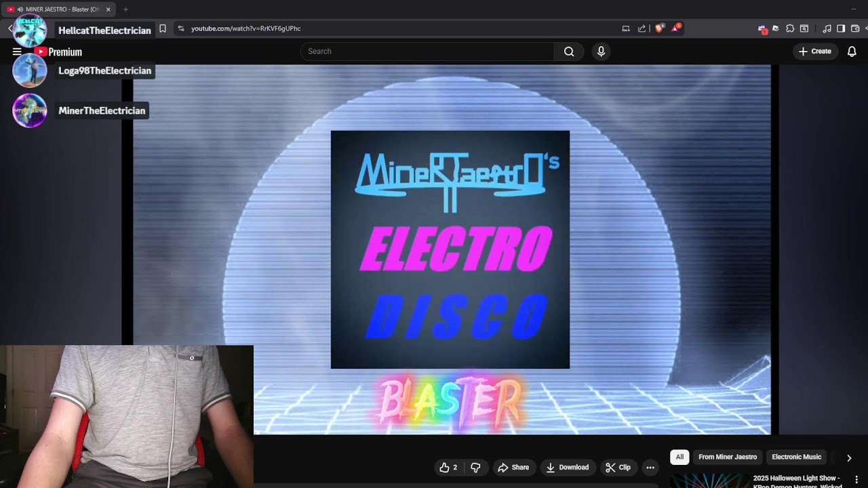The width and height of the screenshot is (868, 488).
Task: Expand more chips with right chevron
Action: (x=848, y=458)
